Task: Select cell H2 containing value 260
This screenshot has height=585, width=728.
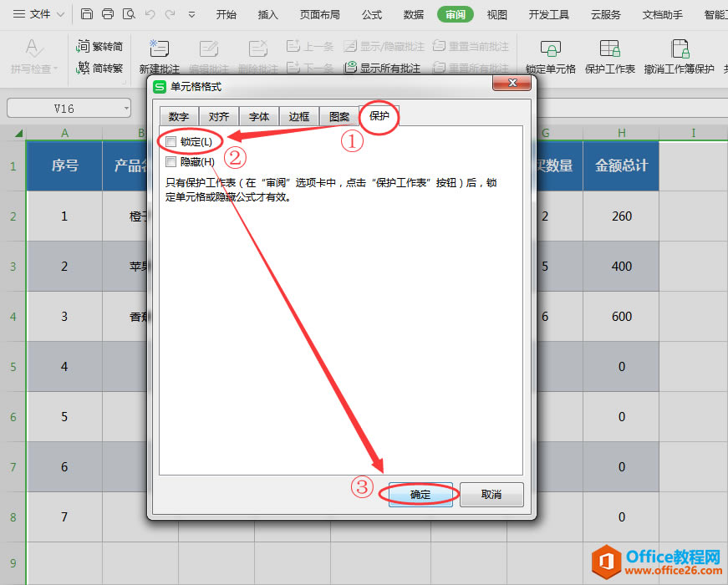Action: [621, 216]
